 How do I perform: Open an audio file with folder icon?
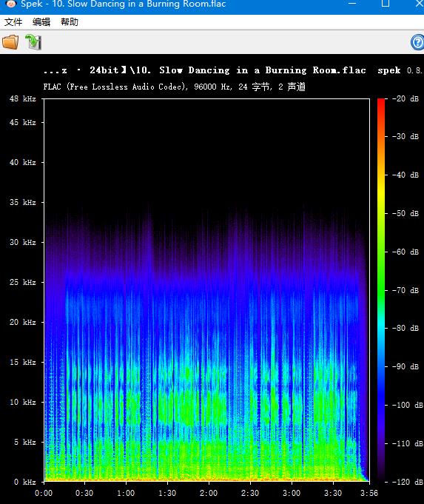tap(10, 42)
